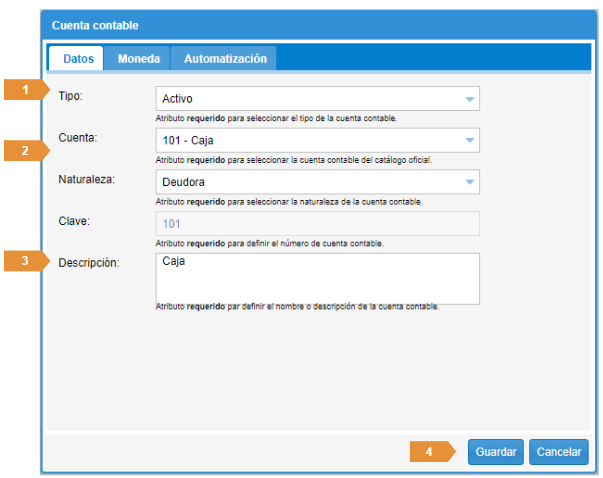Expand the Tipo dropdown arrow
The image size is (603, 478).
coord(469,99)
